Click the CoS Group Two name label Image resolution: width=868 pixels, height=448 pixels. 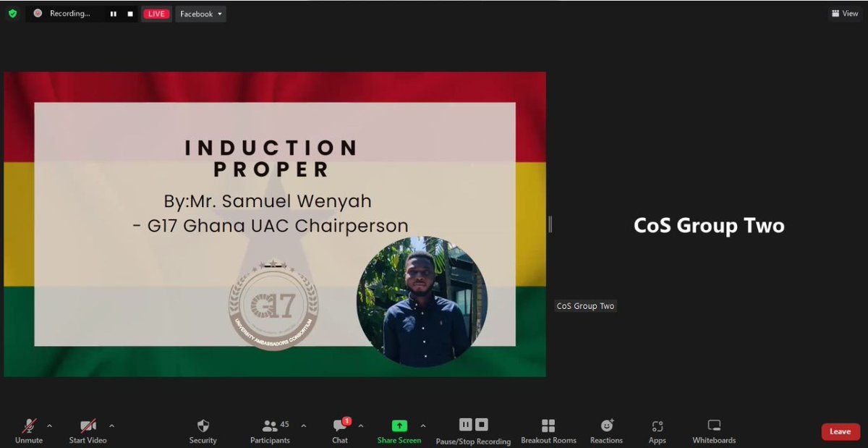click(x=585, y=306)
